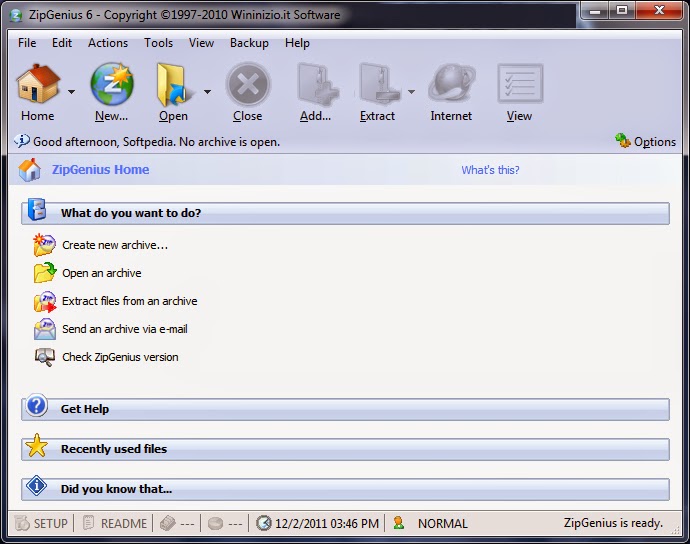Click the Extract files from archive icon
The image size is (690, 544).
coord(45,301)
